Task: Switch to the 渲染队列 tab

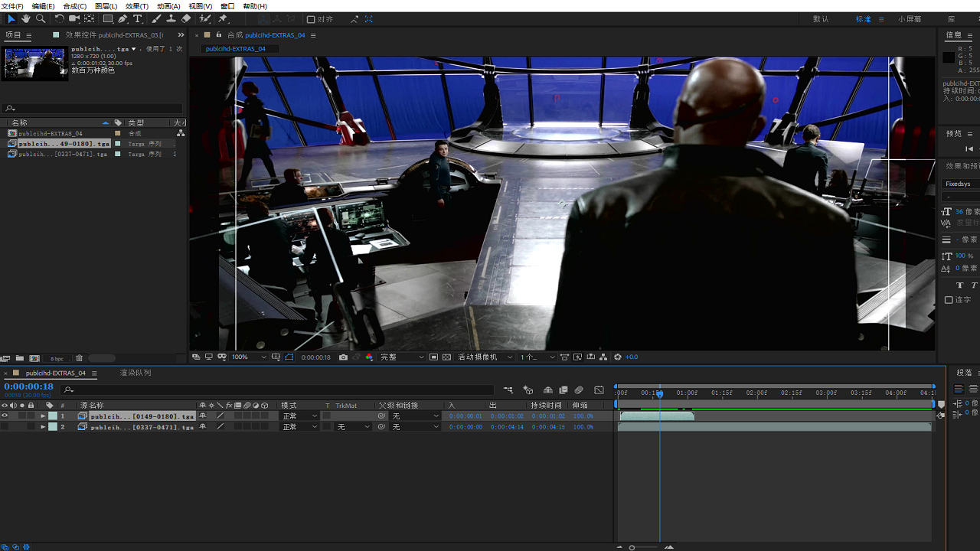Action: [x=136, y=373]
